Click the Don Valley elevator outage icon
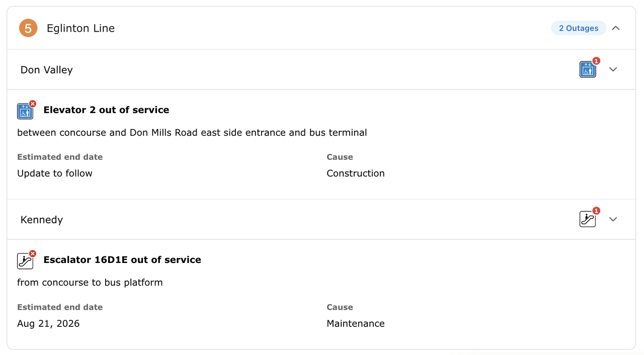 click(588, 69)
